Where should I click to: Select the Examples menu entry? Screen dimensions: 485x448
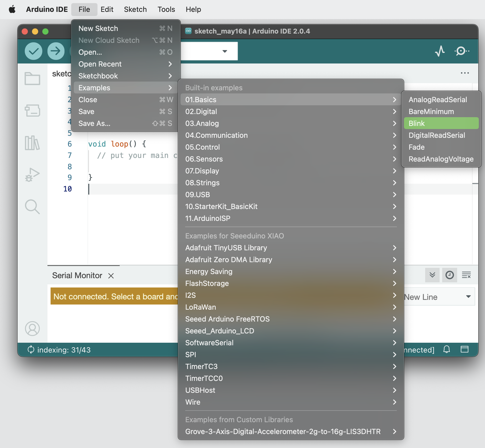pyautogui.click(x=126, y=88)
